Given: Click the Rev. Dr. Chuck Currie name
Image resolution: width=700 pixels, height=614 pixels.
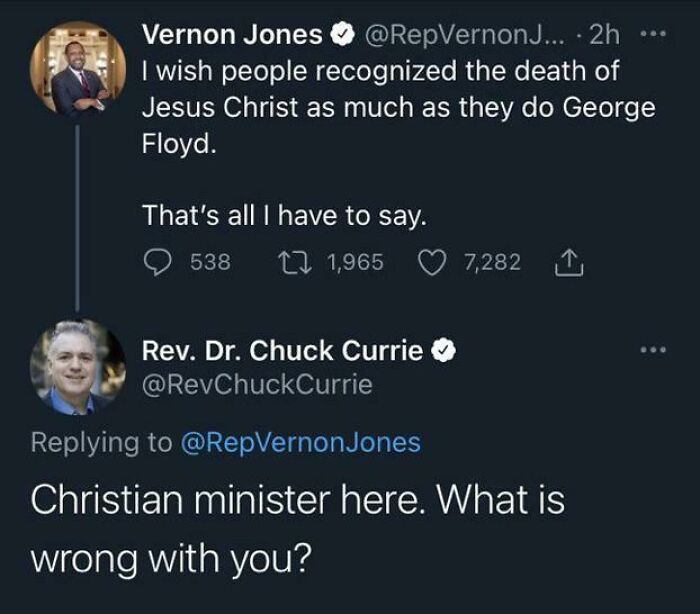Looking at the screenshot, I should click(x=283, y=351).
